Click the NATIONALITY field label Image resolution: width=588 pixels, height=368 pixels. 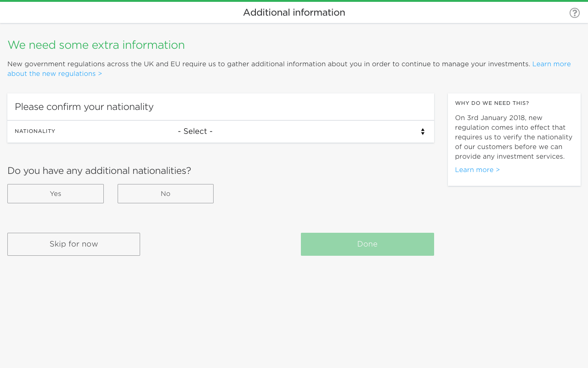coord(35,132)
